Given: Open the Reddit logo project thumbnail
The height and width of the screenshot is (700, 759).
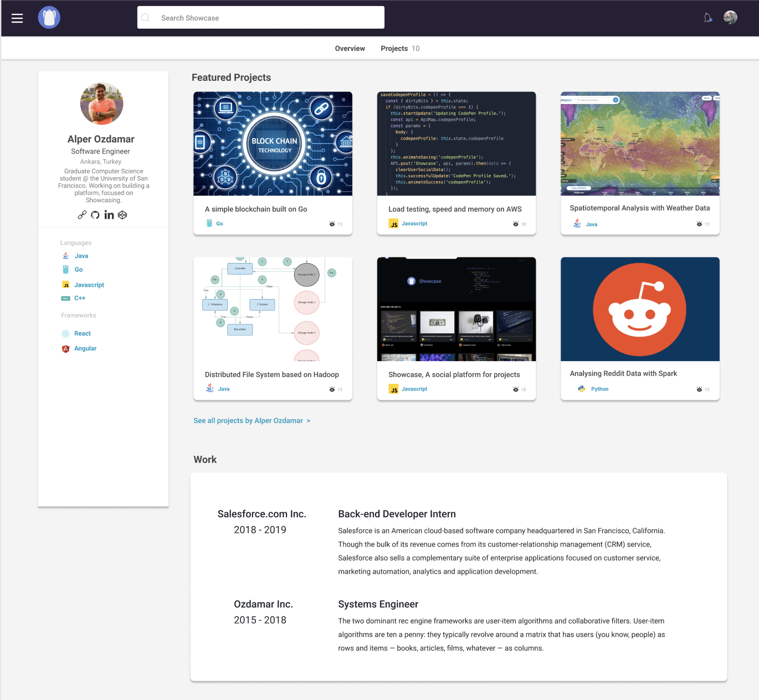Looking at the screenshot, I should pyautogui.click(x=640, y=309).
